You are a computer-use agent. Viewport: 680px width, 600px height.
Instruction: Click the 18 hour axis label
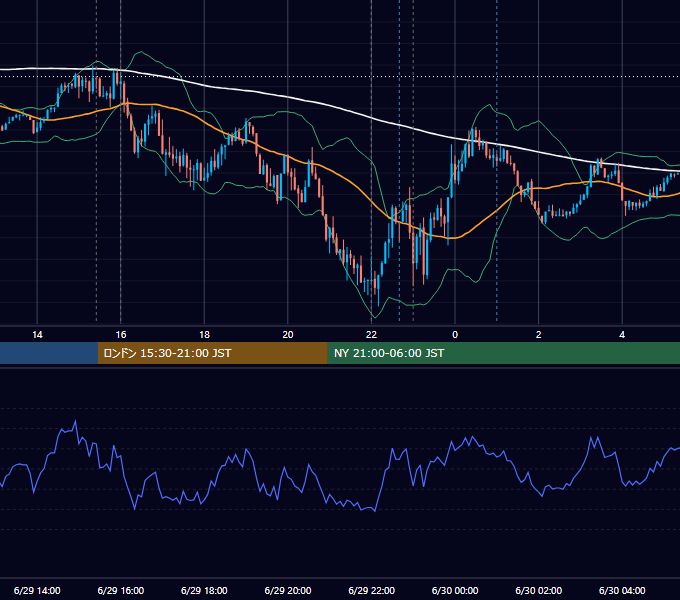point(204,335)
